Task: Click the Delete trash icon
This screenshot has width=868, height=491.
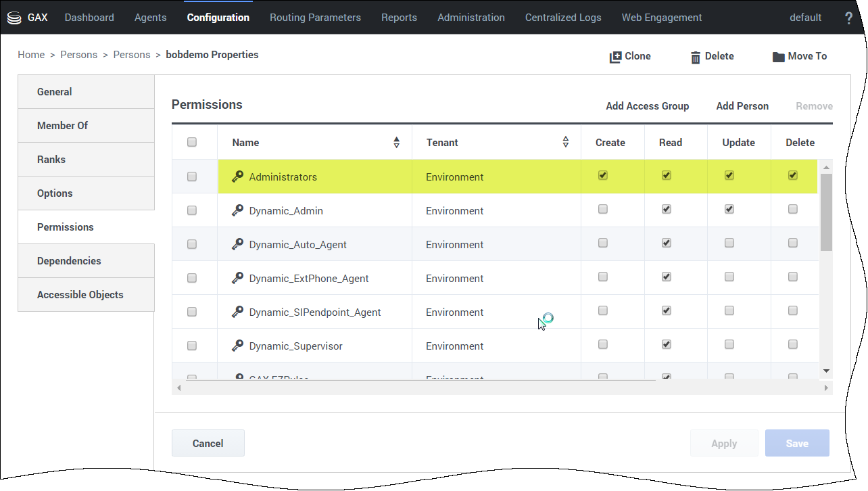Action: (x=695, y=57)
